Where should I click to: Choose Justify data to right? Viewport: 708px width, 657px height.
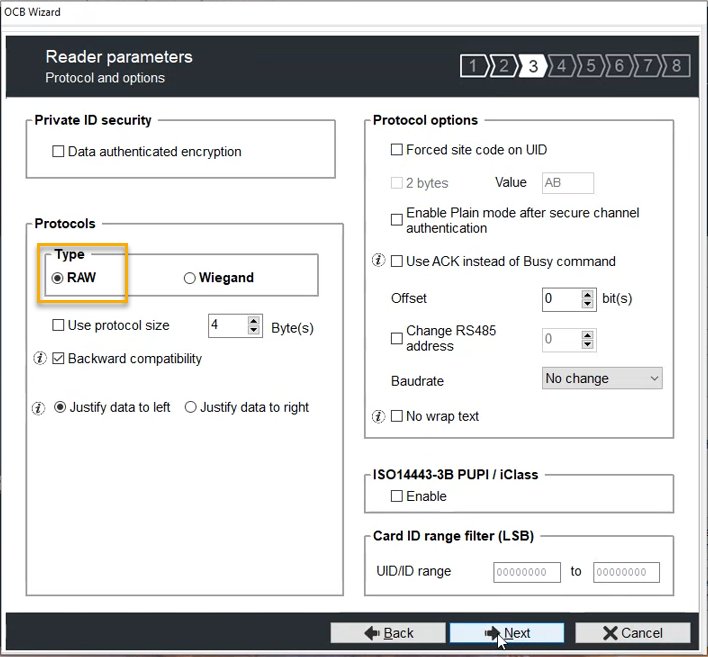click(191, 408)
